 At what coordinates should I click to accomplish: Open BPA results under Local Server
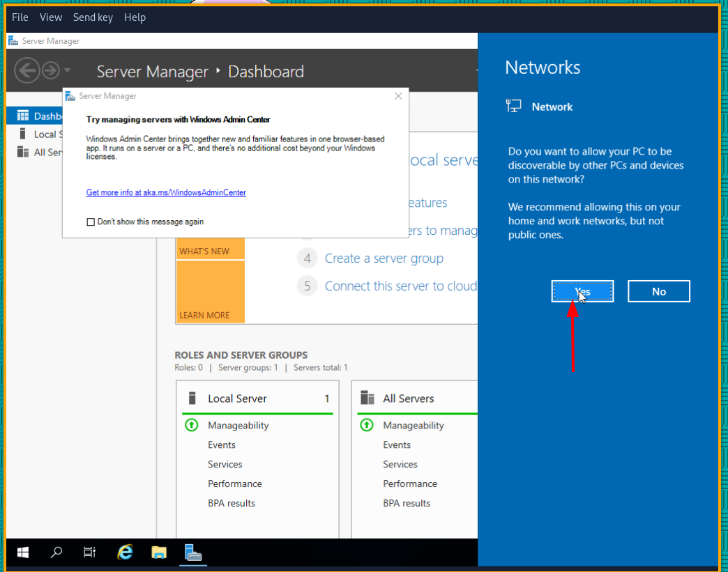pos(232,503)
